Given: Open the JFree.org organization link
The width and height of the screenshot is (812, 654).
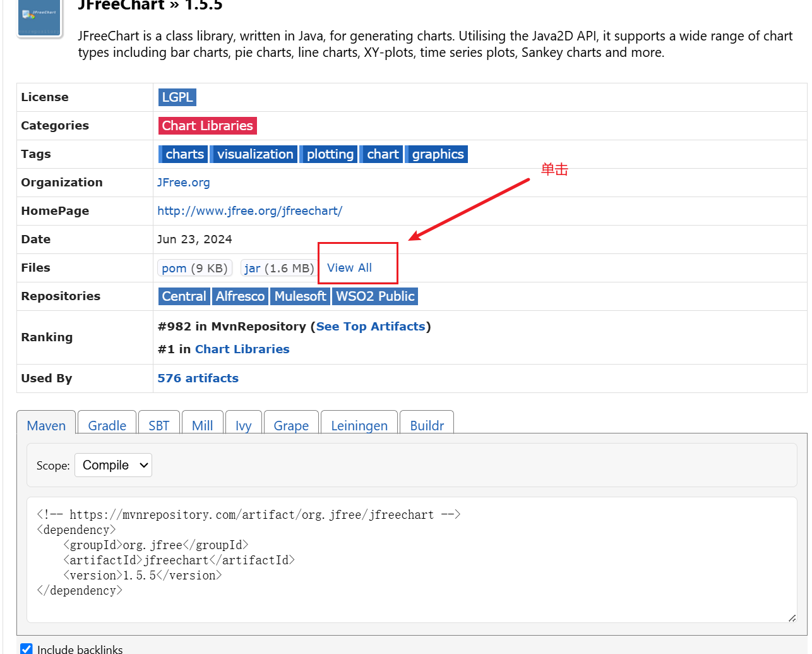Looking at the screenshot, I should [x=184, y=183].
